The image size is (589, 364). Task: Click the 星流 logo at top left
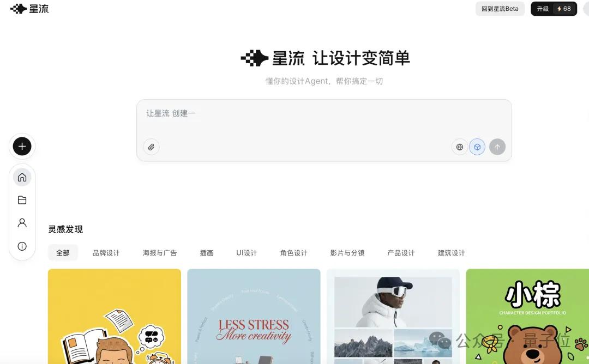coord(29,9)
